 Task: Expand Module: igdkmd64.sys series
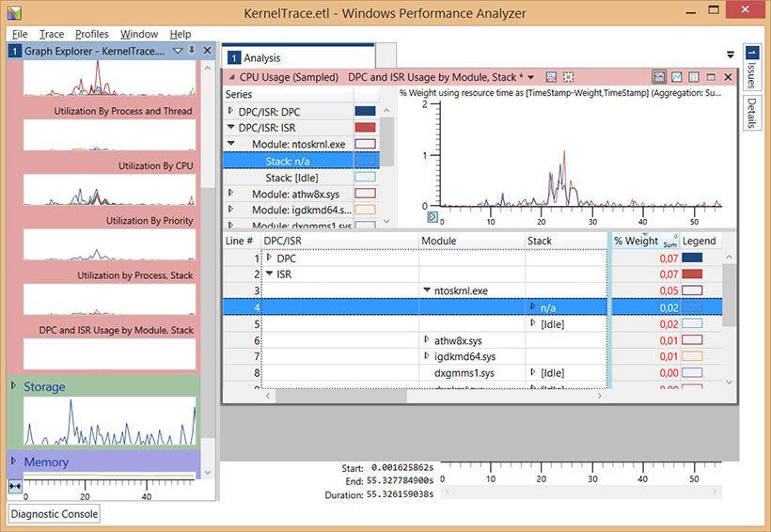[x=230, y=209]
